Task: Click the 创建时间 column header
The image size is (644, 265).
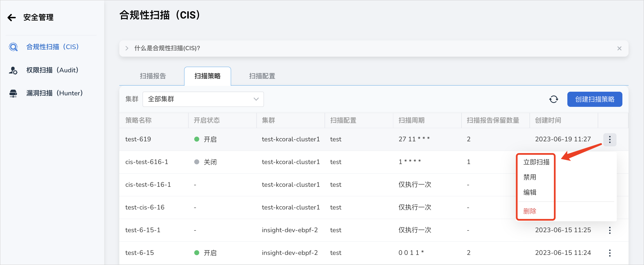Action: point(548,121)
